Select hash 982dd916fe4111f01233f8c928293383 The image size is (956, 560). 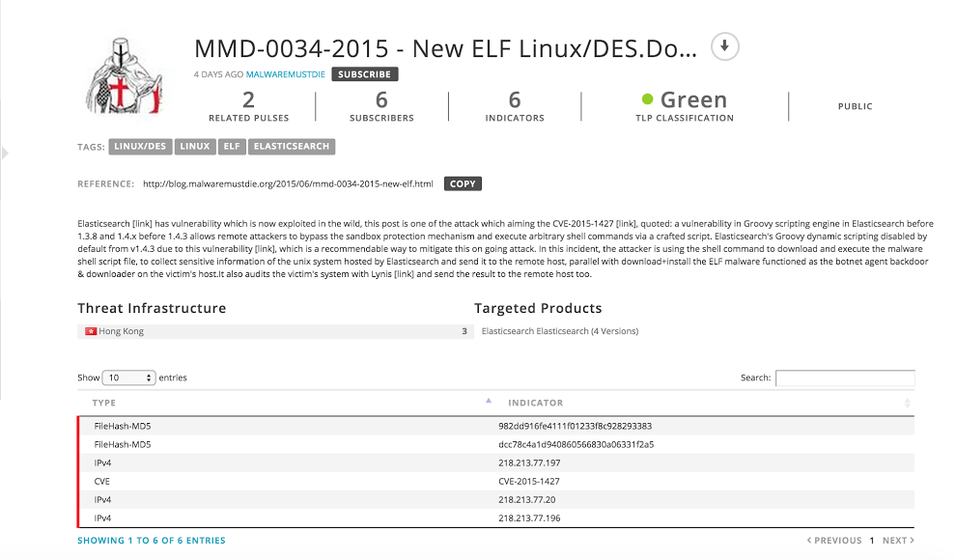(x=575, y=426)
